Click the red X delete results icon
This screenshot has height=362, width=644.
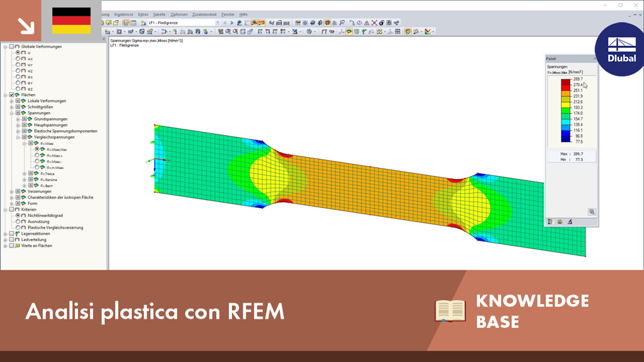(x=374, y=23)
